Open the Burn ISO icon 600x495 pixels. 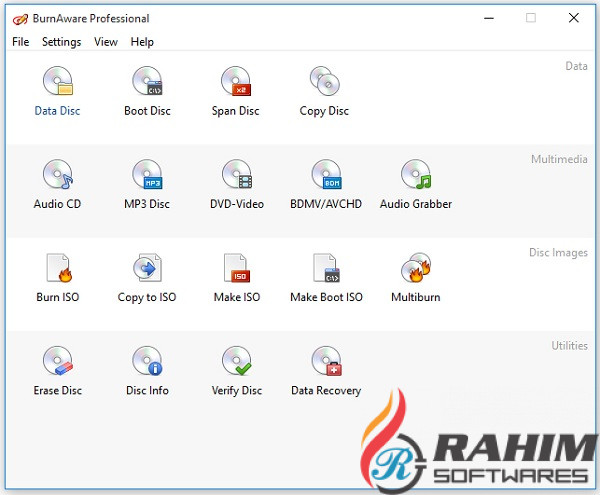point(59,267)
